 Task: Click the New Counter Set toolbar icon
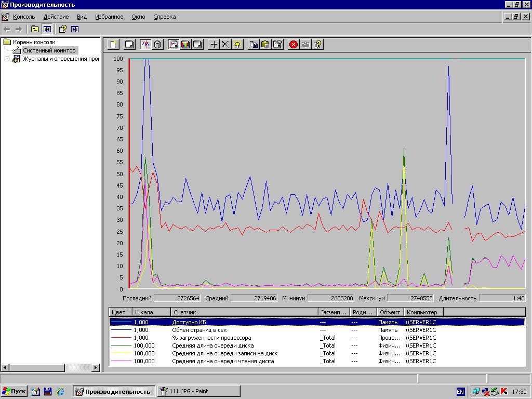coord(113,45)
